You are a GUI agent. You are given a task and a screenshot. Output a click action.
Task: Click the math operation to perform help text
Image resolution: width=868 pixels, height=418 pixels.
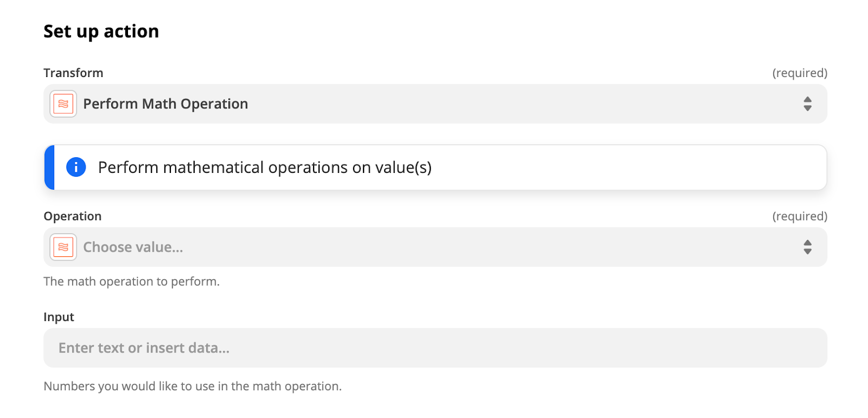tap(131, 281)
